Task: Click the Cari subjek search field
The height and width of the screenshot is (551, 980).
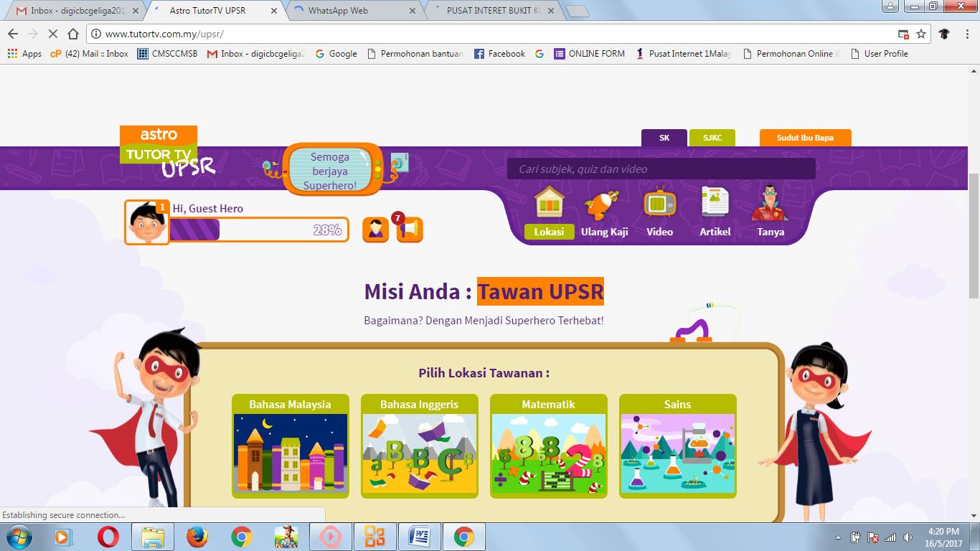Action: coord(661,169)
